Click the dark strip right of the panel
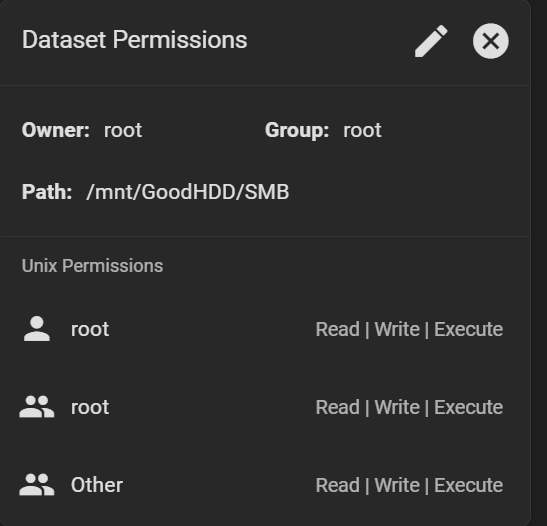This screenshot has height=526, width=547. point(539,263)
